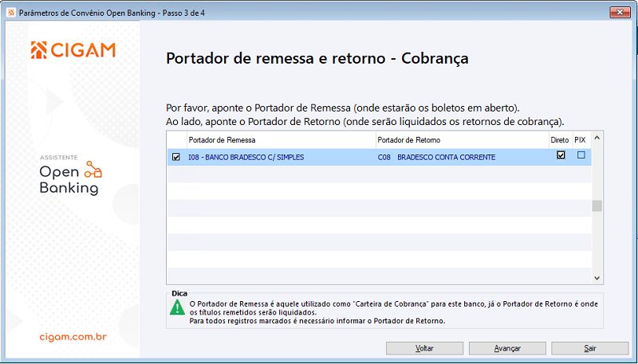Click the grid vertical scrollbar thumb
Screen dimensions: 638x364
pos(597,205)
